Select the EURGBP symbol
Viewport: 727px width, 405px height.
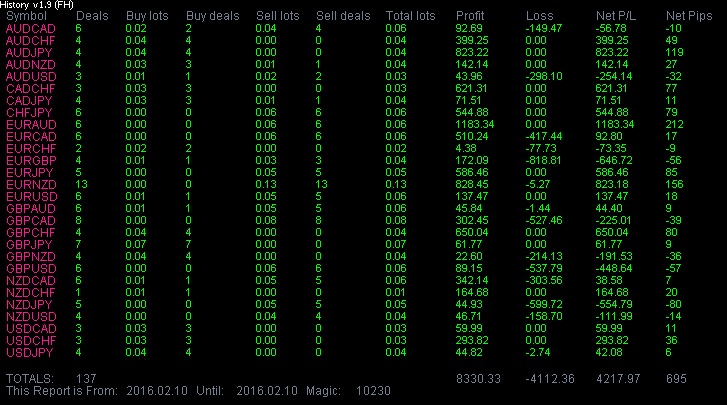[31, 161]
